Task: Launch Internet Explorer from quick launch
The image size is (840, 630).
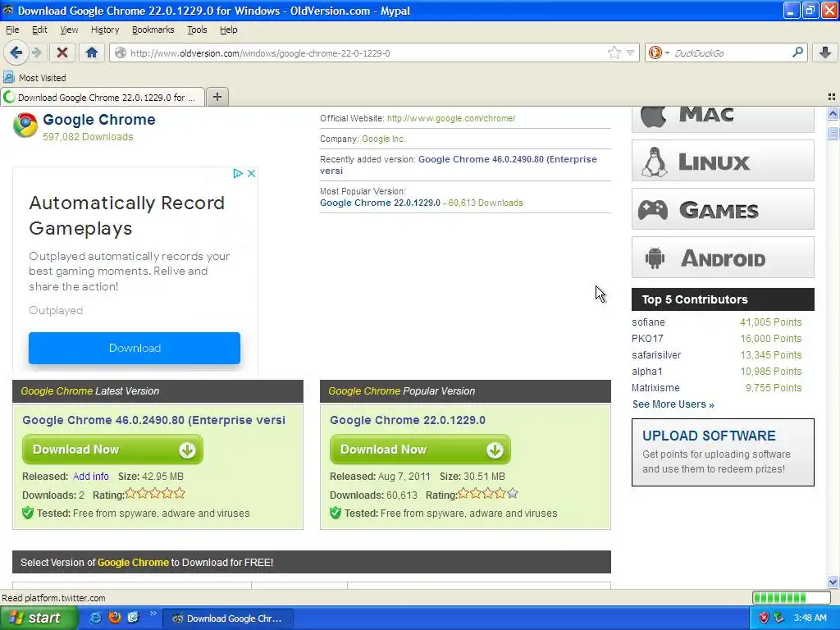Action: tap(95, 618)
